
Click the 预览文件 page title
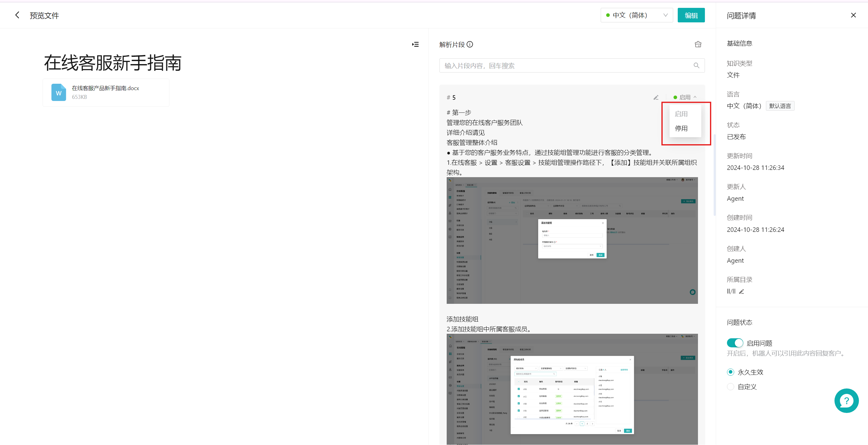click(44, 15)
